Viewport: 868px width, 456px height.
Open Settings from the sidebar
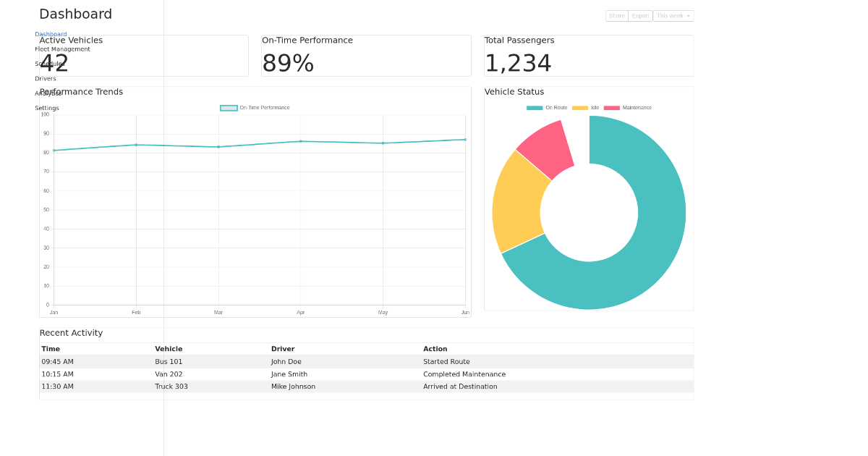point(46,107)
